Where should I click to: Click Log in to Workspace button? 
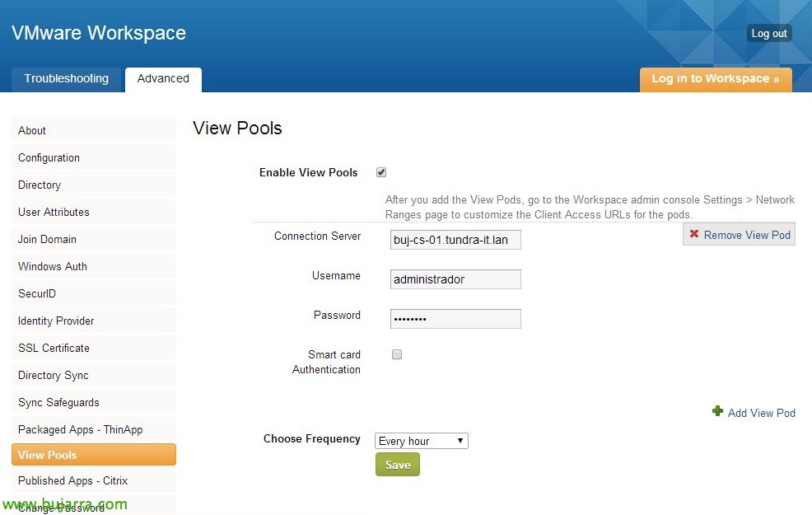click(x=716, y=79)
